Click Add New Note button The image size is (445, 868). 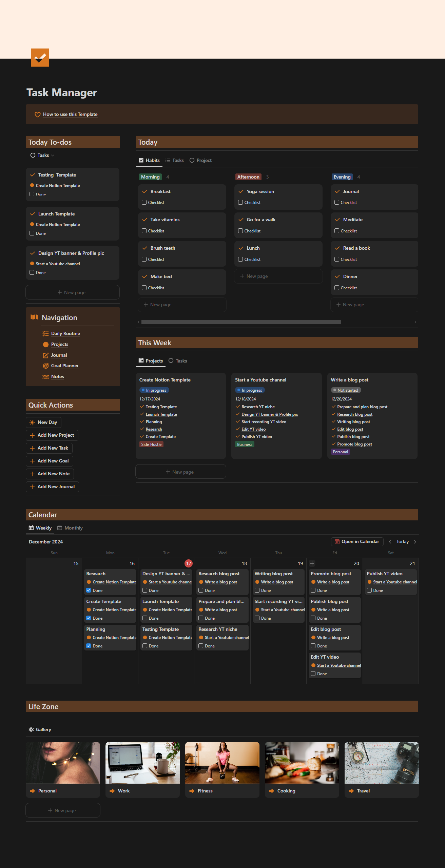tap(50, 474)
